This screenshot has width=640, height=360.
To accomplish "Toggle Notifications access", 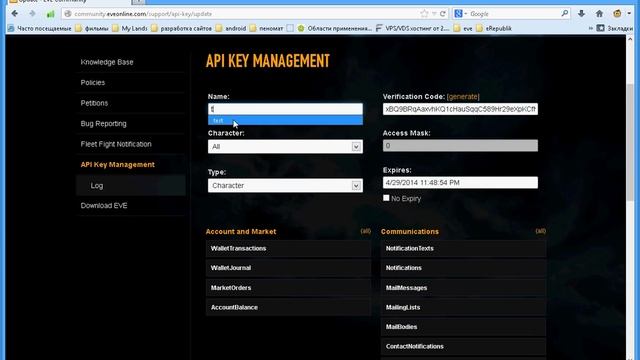I will (x=463, y=268).
